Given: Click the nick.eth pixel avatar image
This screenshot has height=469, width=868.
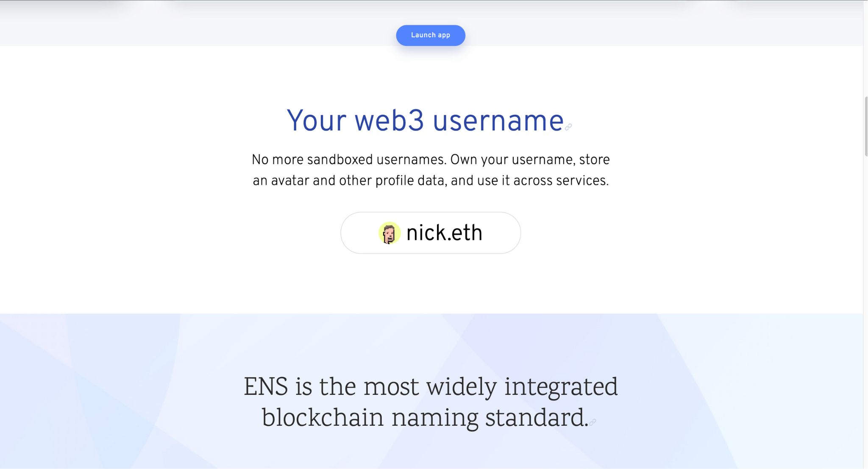Looking at the screenshot, I should tap(389, 233).
